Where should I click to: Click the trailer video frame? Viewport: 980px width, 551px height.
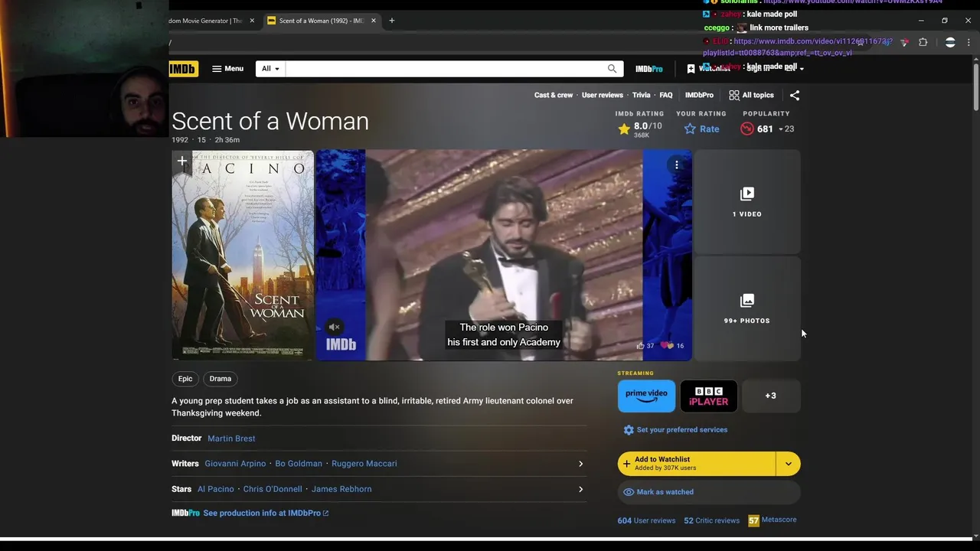coord(504,255)
